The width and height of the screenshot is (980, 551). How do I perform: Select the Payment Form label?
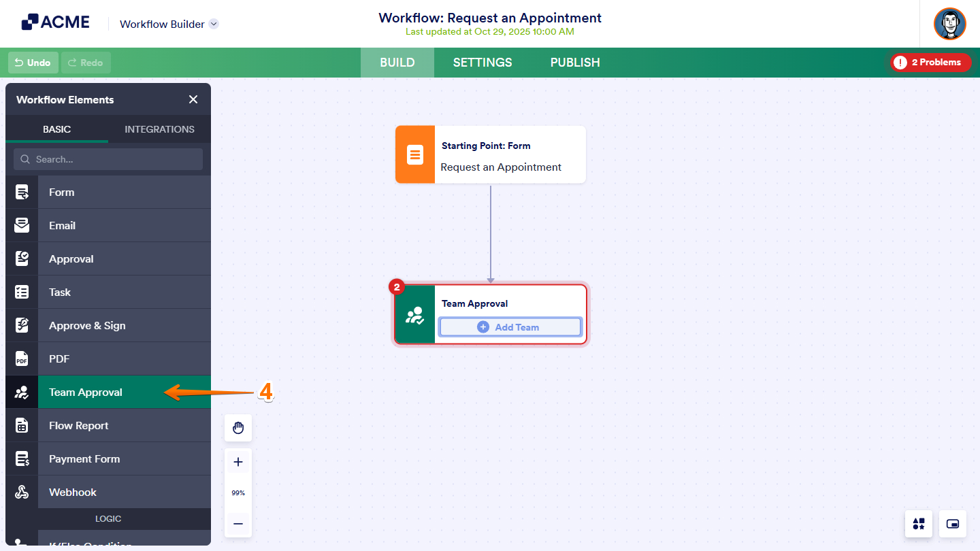tap(84, 459)
